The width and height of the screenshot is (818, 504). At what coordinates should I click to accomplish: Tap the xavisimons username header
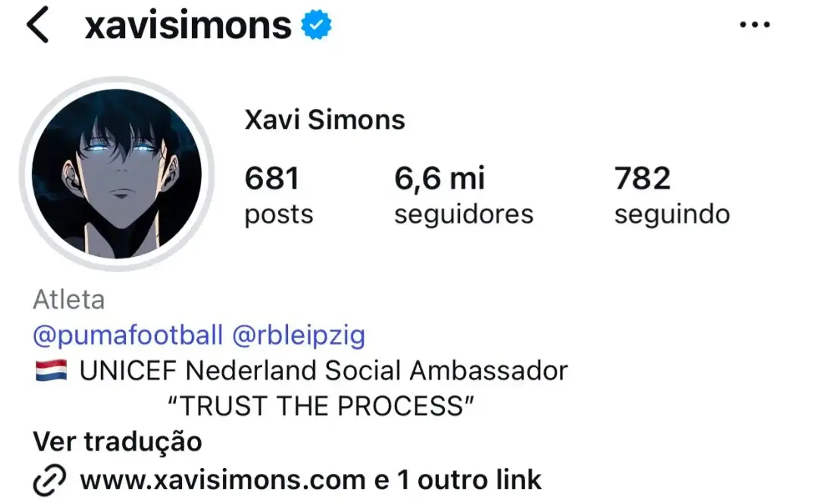click(188, 26)
